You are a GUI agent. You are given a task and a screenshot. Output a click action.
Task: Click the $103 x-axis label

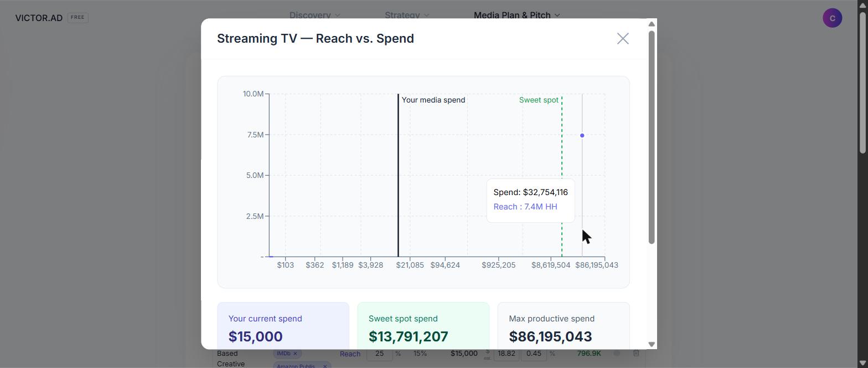point(286,265)
